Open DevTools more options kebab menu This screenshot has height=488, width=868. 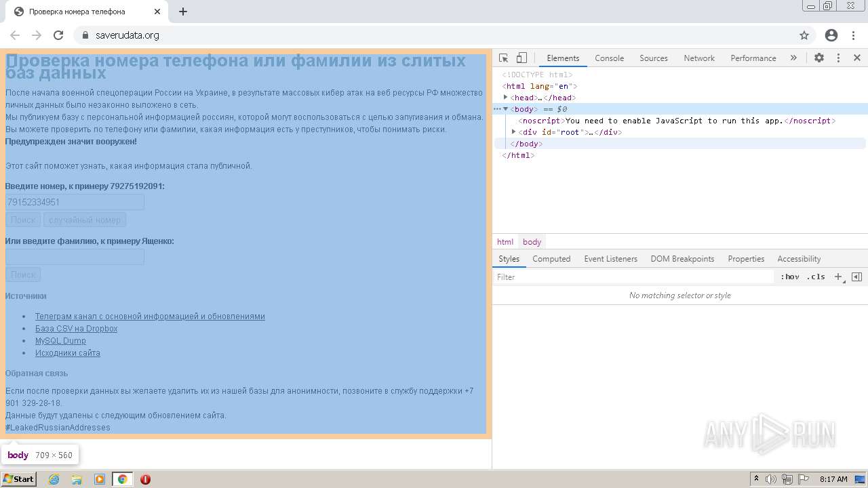point(838,58)
